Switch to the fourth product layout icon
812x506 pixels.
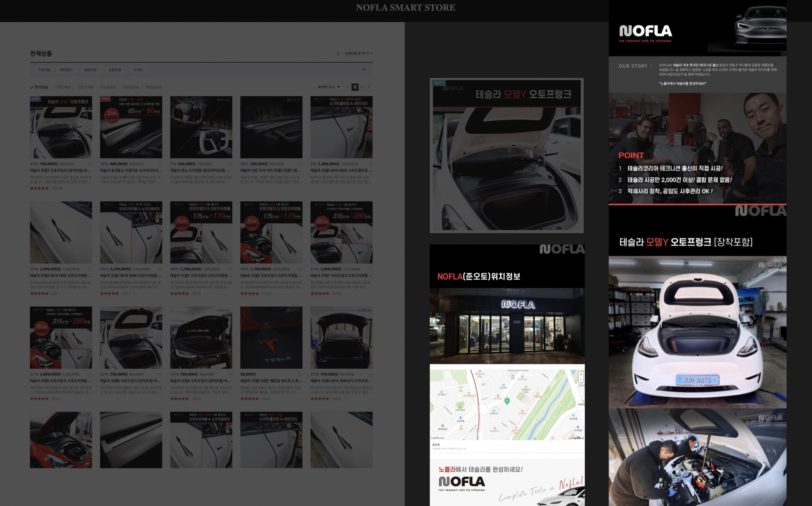tap(369, 87)
